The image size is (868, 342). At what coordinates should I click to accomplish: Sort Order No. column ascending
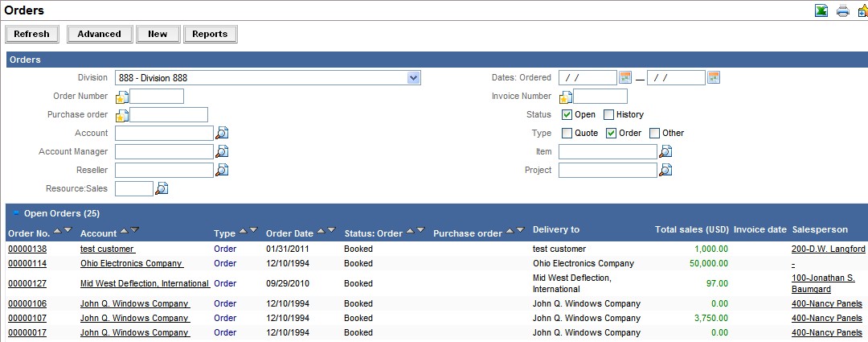click(x=57, y=231)
